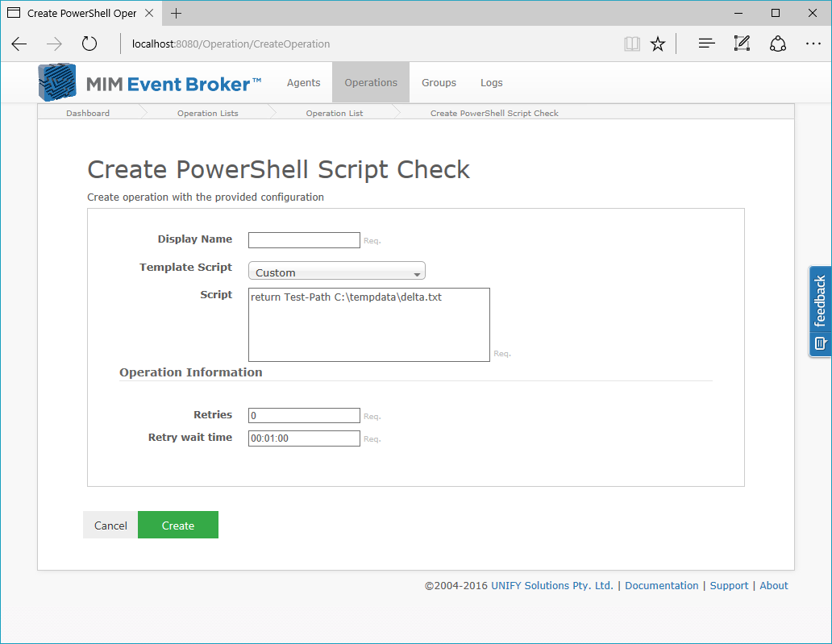This screenshot has width=832, height=644.
Task: Open a new browser tab with plus
Action: point(177,13)
